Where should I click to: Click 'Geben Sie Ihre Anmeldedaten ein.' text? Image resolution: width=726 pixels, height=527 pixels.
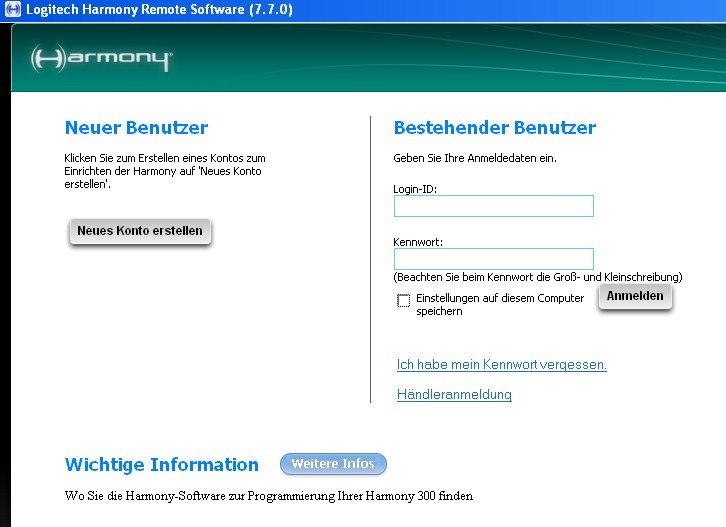tap(475, 158)
